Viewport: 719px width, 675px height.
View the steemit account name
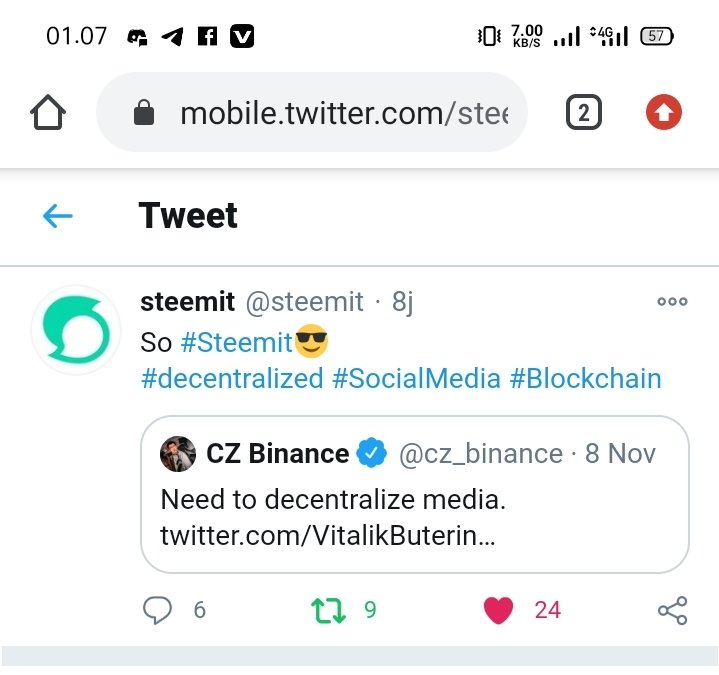188,302
